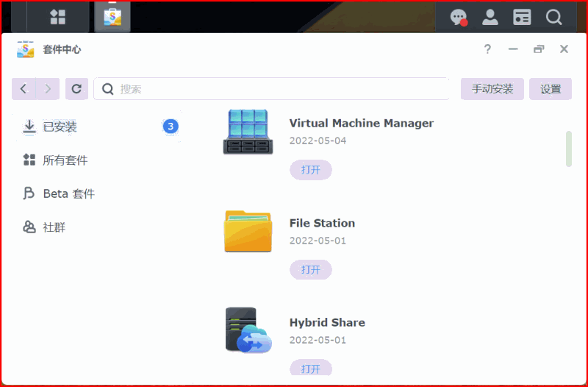Open package center 设置
The height and width of the screenshot is (387, 588).
[550, 89]
